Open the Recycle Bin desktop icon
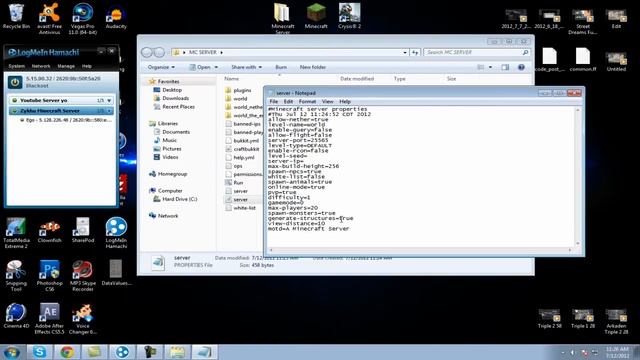Image resolution: width=640 pixels, height=360 pixels. tap(16, 16)
